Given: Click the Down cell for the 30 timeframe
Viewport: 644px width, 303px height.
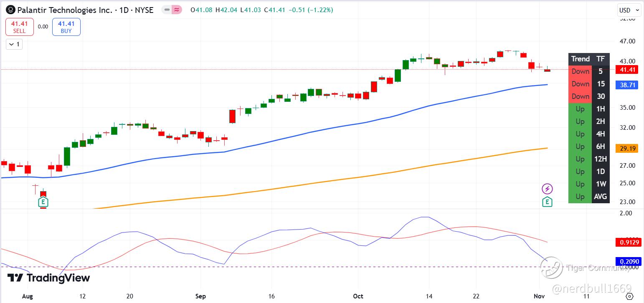Looking at the screenshot, I should (580, 96).
